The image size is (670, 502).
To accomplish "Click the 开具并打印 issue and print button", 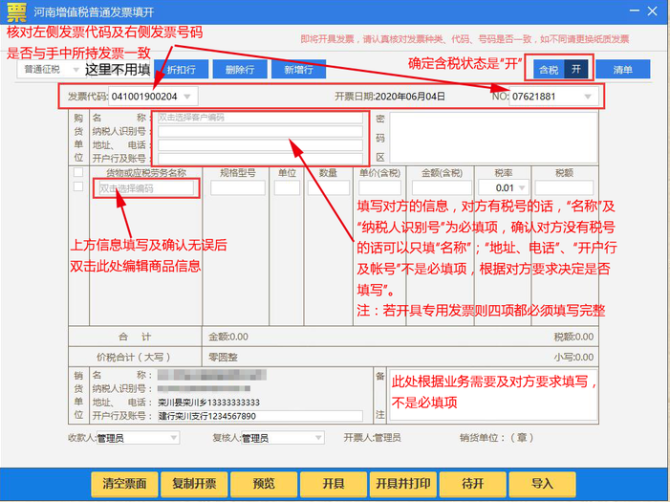I will click(x=403, y=484).
